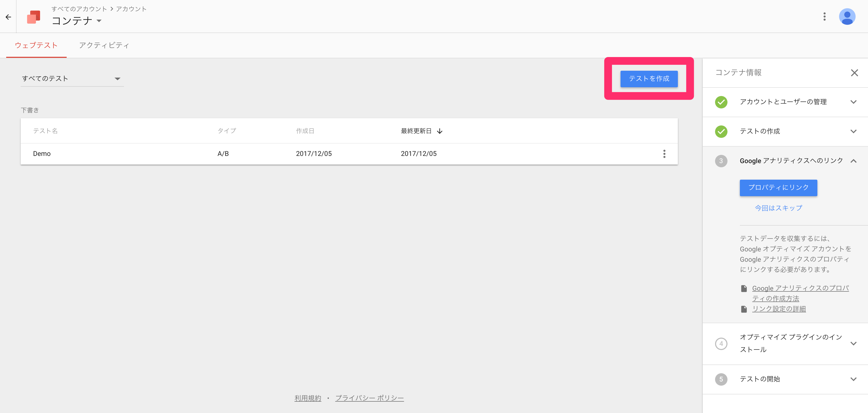This screenshot has width=868, height=413.
Task: Collapse Google アナリティクスへのリンク section
Action: coord(853,161)
